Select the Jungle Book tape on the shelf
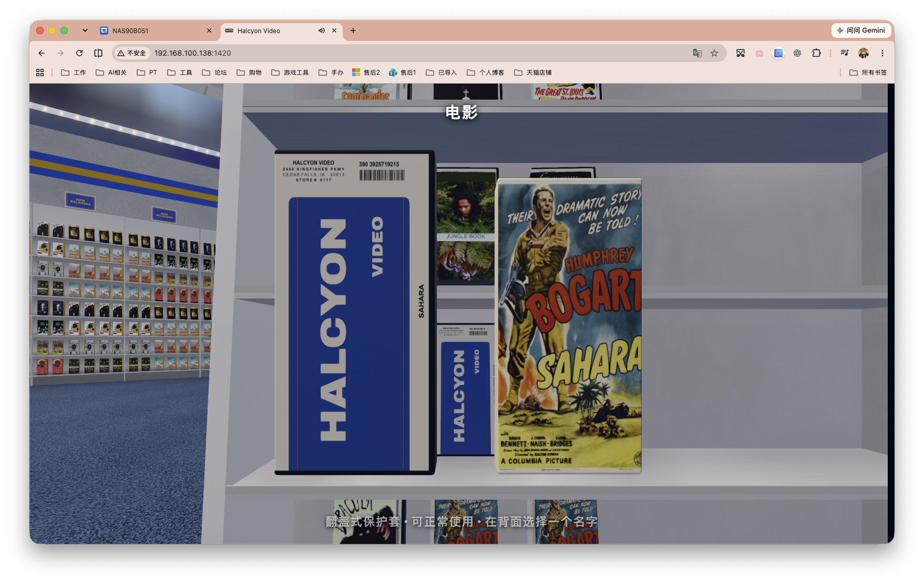This screenshot has height=583, width=924. [466, 227]
